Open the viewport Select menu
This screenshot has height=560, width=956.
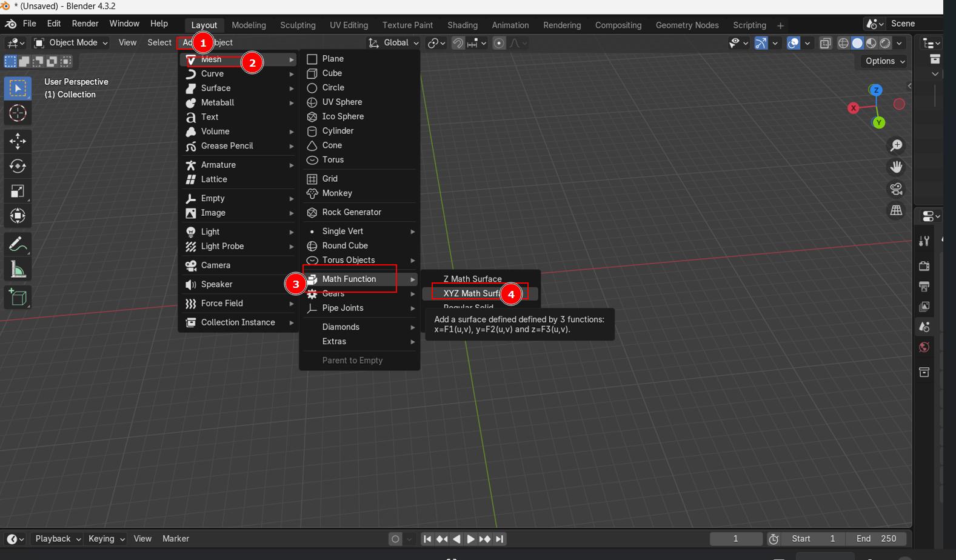pos(159,42)
